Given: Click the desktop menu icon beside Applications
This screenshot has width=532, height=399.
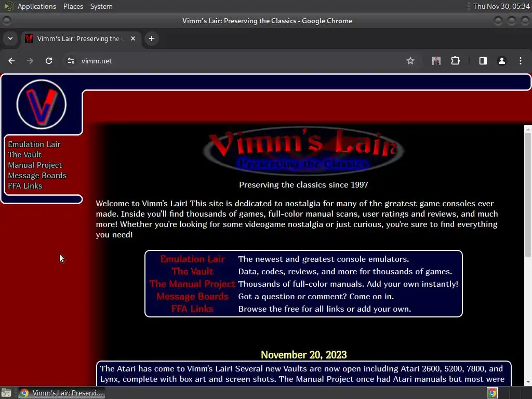Looking at the screenshot, I should 9,6.
